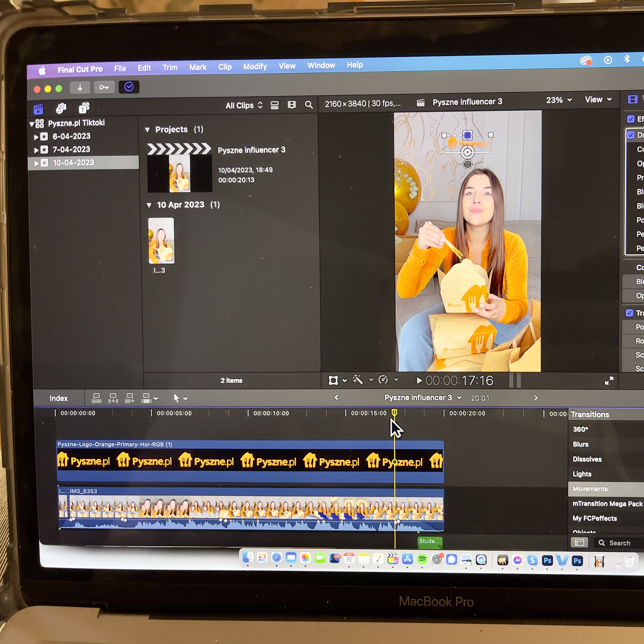Open the Clip menu
This screenshot has height=644, width=644.
225,67
